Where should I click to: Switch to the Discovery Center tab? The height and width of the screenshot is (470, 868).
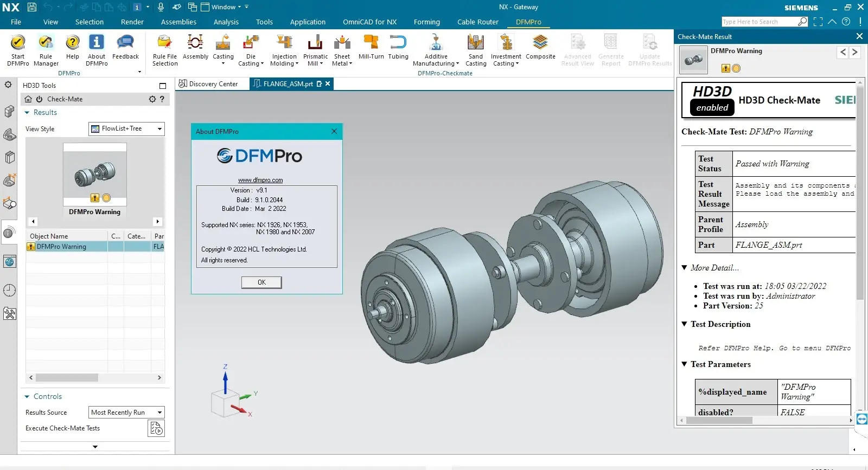(208, 84)
